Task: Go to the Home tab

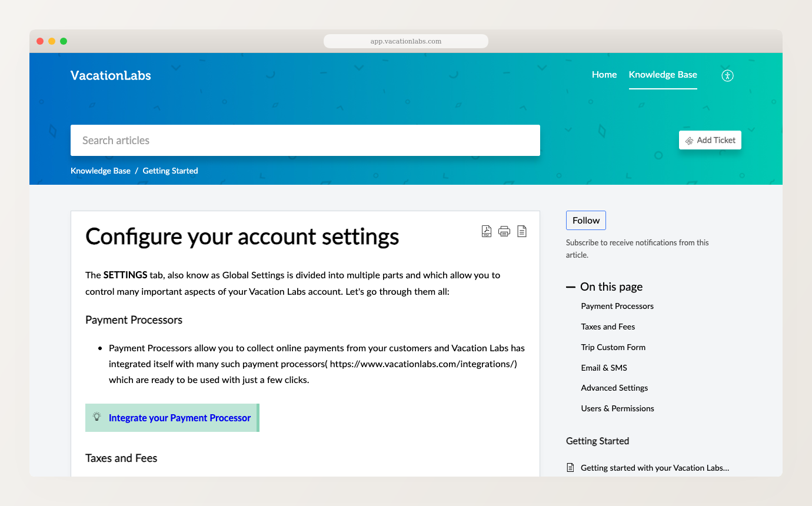Action: pos(604,75)
